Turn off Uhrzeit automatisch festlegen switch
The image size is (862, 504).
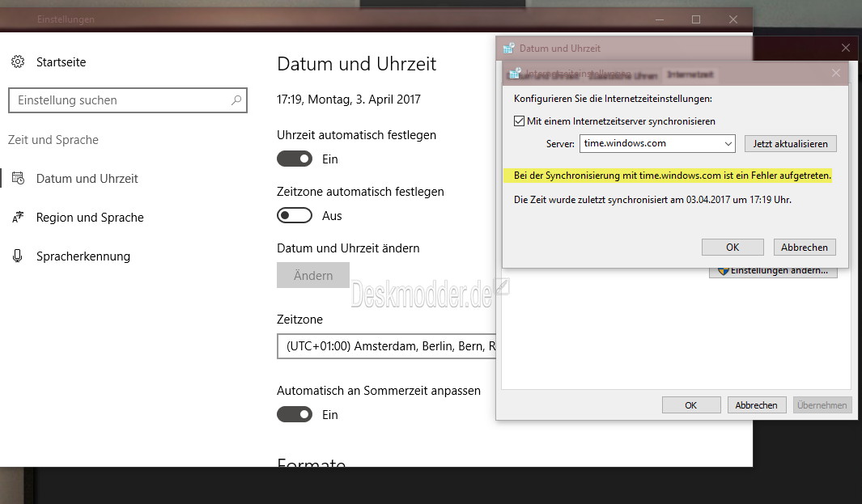(x=295, y=159)
